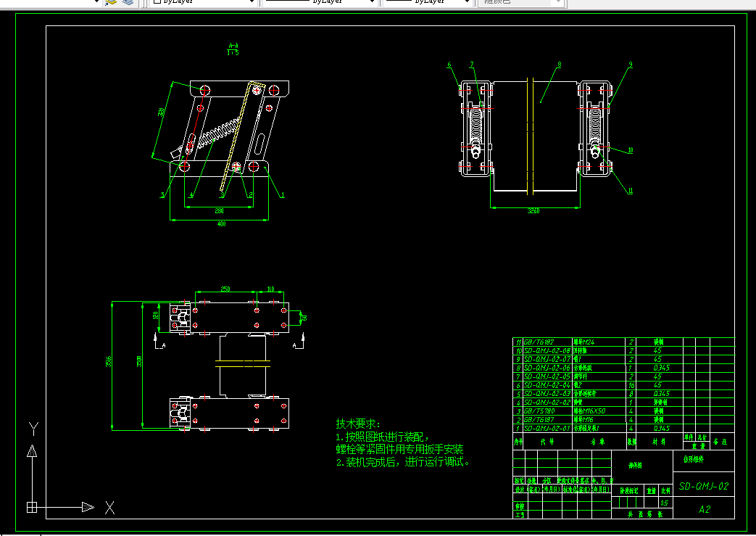Select balloon number 1 in section view
This screenshot has width=756, height=536.
[283, 195]
